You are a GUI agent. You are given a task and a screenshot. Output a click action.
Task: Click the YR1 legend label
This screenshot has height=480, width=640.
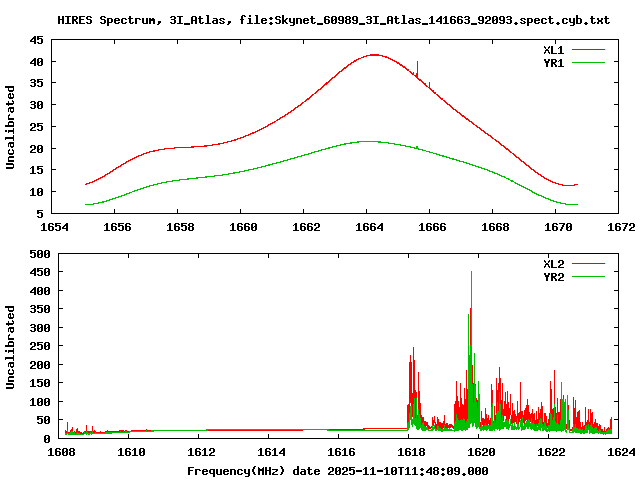pos(554,62)
